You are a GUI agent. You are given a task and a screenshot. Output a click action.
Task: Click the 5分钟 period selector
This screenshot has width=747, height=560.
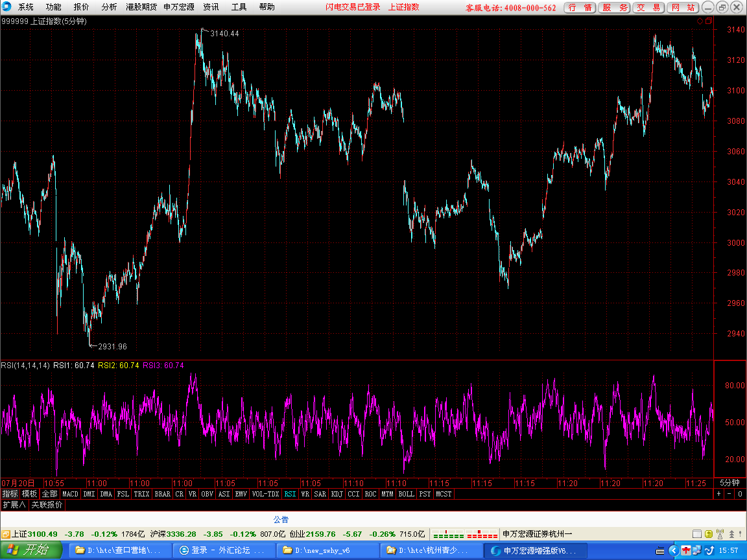pos(729,483)
